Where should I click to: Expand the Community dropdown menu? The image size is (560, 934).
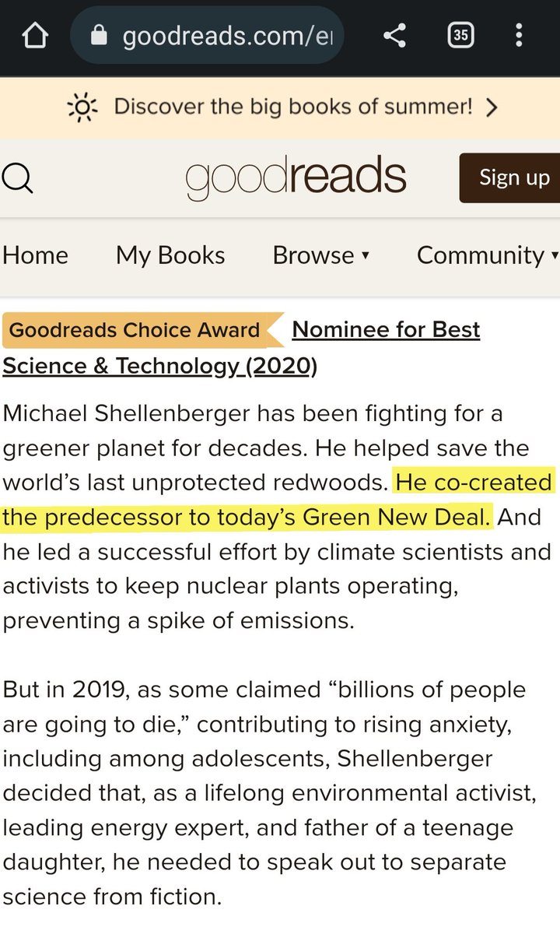(487, 255)
